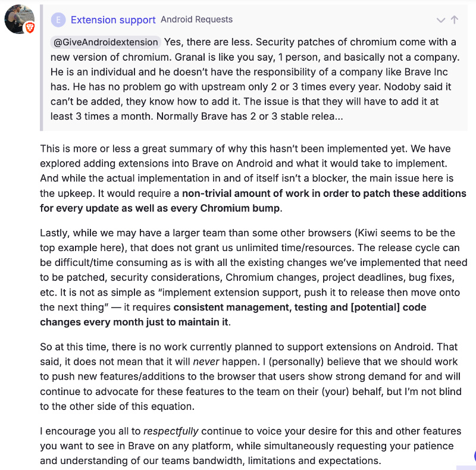Open the "Android Requests" category
This screenshot has width=476, height=470.
pos(197,20)
